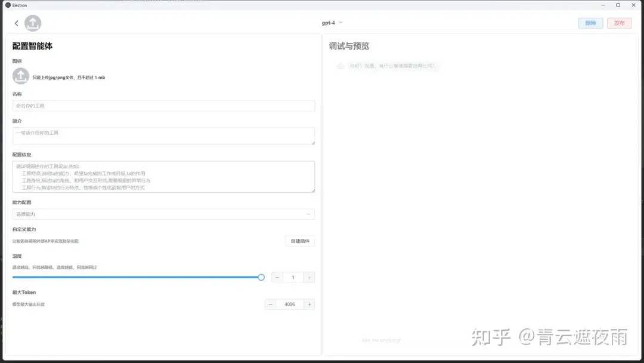644x363 pixels.
Task: Click the agent avatar icon in header
Action: 33,23
